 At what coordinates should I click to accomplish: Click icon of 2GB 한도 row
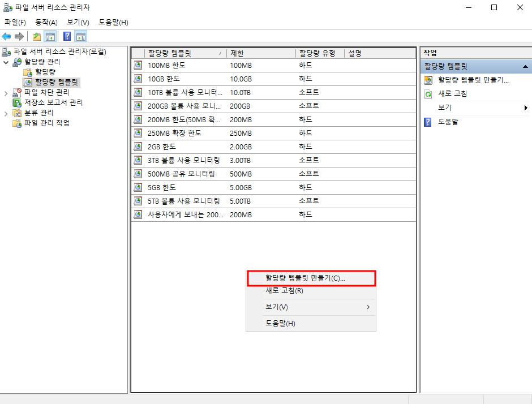pyautogui.click(x=138, y=147)
